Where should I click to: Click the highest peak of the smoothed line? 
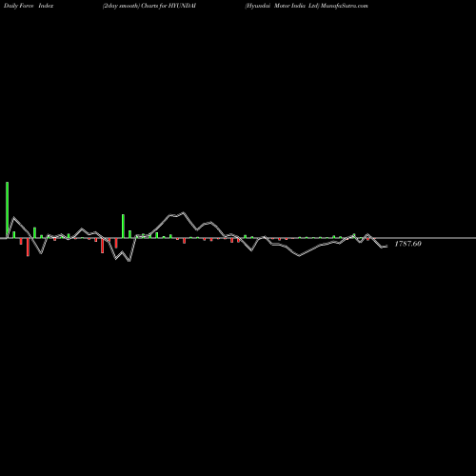click(184, 212)
